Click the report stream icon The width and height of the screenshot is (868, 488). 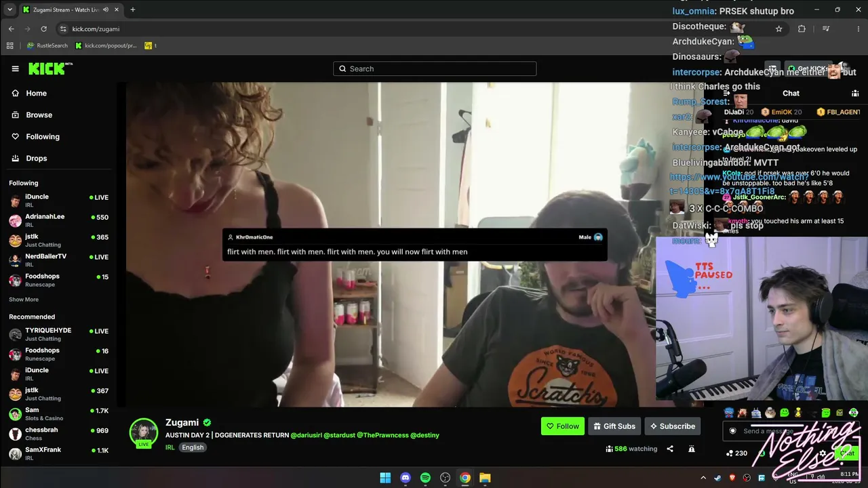coord(692,449)
